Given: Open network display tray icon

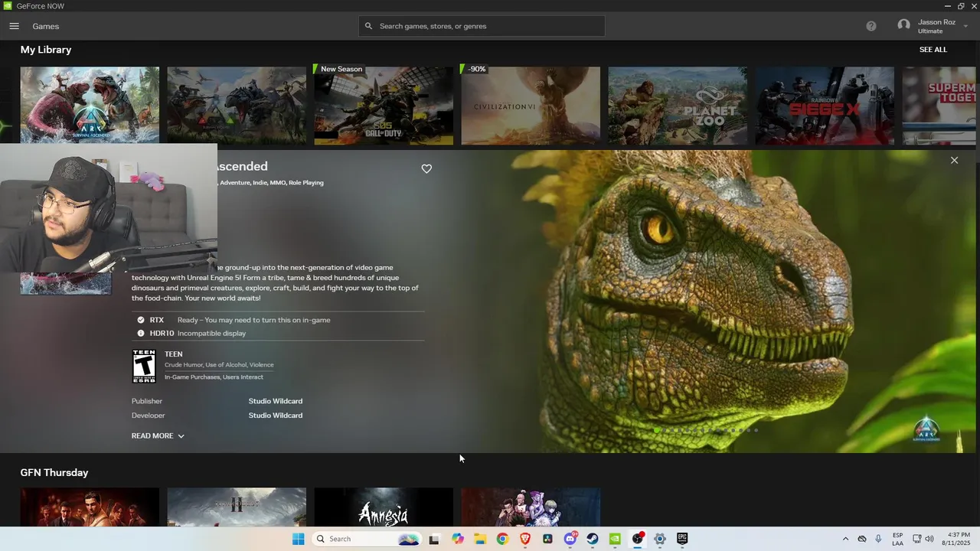Looking at the screenshot, I should point(916,539).
